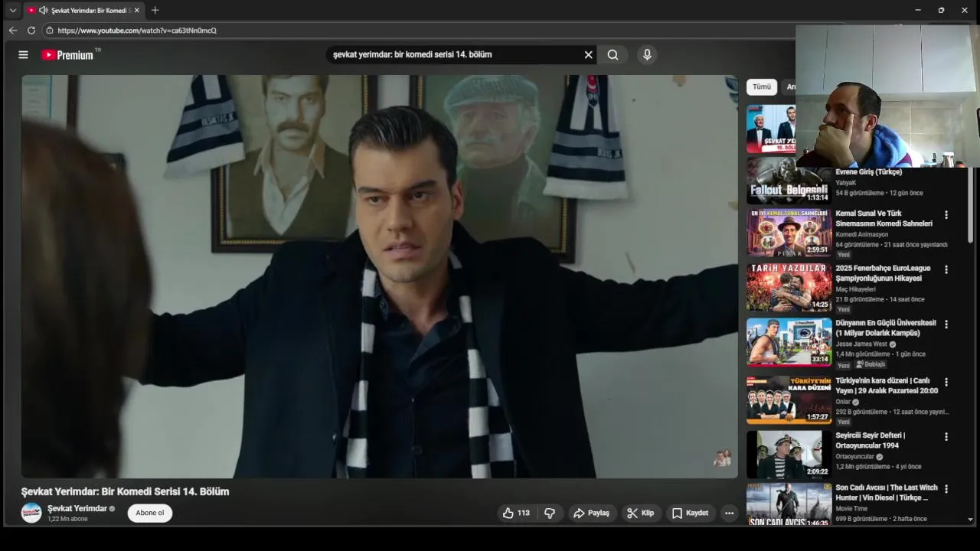The width and height of the screenshot is (980, 551).
Task: Open options for Dünyanın En Güçlü Üniversitesi
Action: (946, 324)
